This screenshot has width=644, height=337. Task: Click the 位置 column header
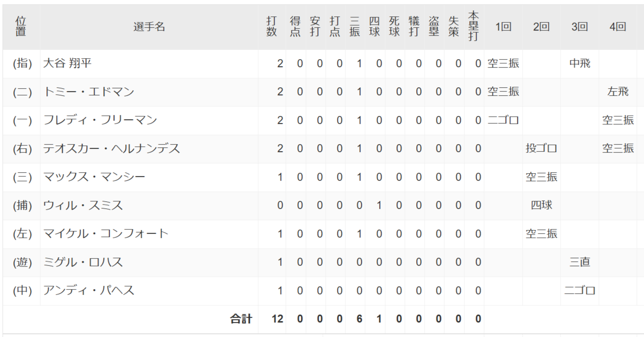coord(21,27)
